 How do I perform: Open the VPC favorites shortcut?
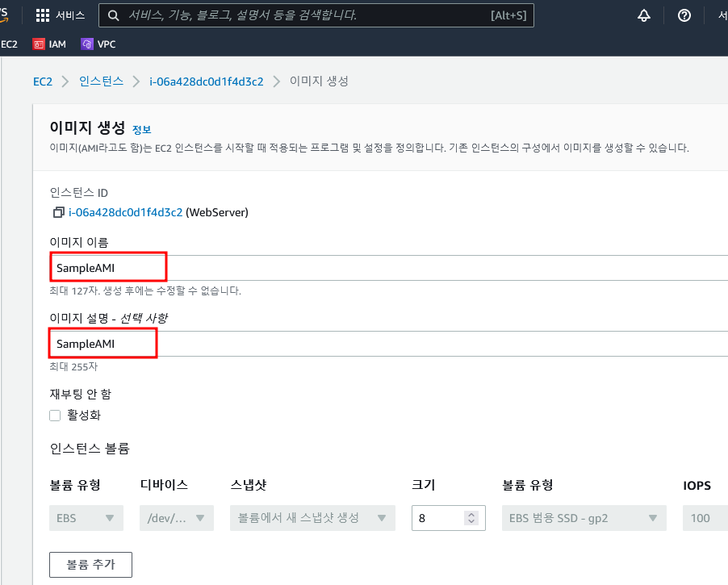(x=98, y=44)
